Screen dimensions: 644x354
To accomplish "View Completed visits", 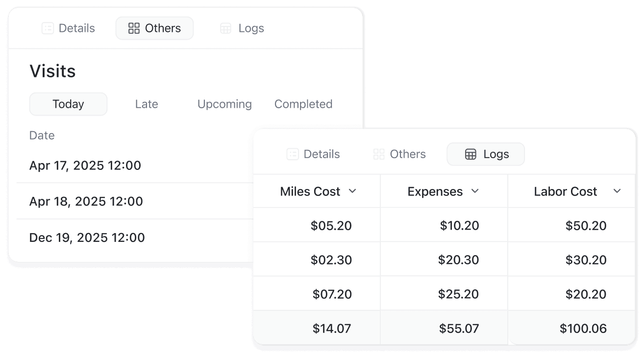I will pos(303,104).
